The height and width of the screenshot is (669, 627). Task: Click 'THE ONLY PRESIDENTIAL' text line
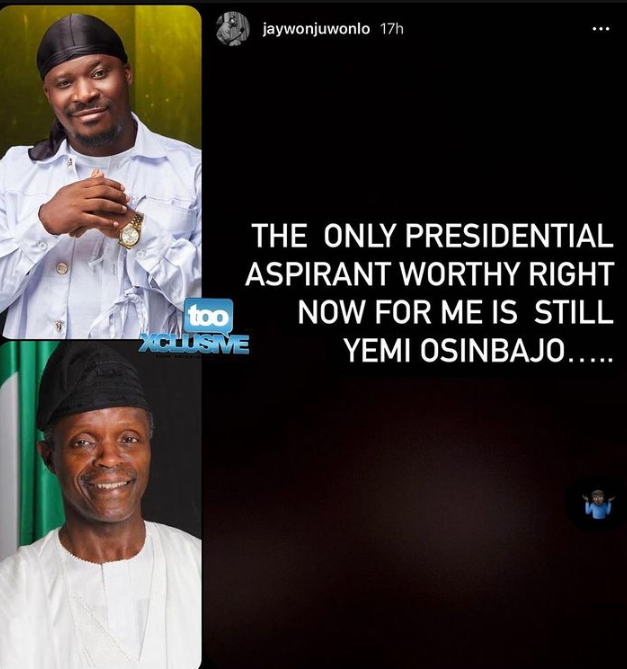coord(432,236)
